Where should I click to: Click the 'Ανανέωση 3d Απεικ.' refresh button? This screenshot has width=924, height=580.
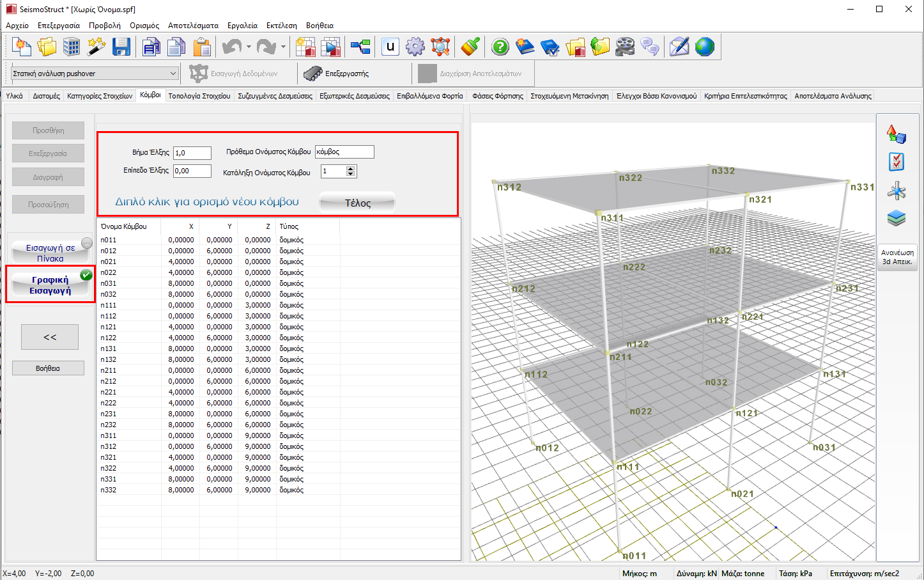[x=897, y=257]
